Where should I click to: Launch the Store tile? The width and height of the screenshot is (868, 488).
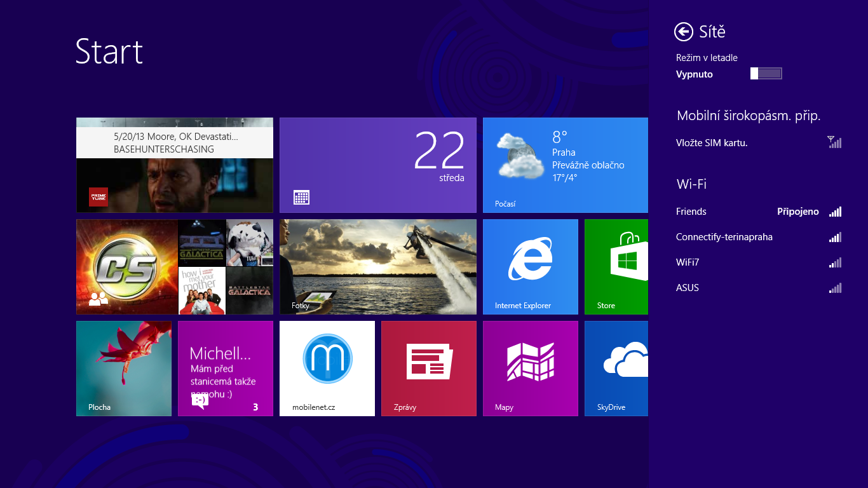tap(616, 267)
